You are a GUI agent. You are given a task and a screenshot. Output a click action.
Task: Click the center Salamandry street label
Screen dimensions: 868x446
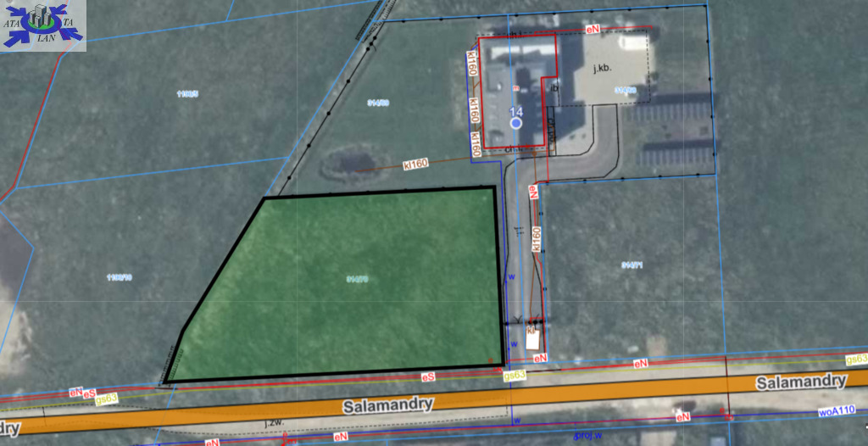tap(388, 406)
